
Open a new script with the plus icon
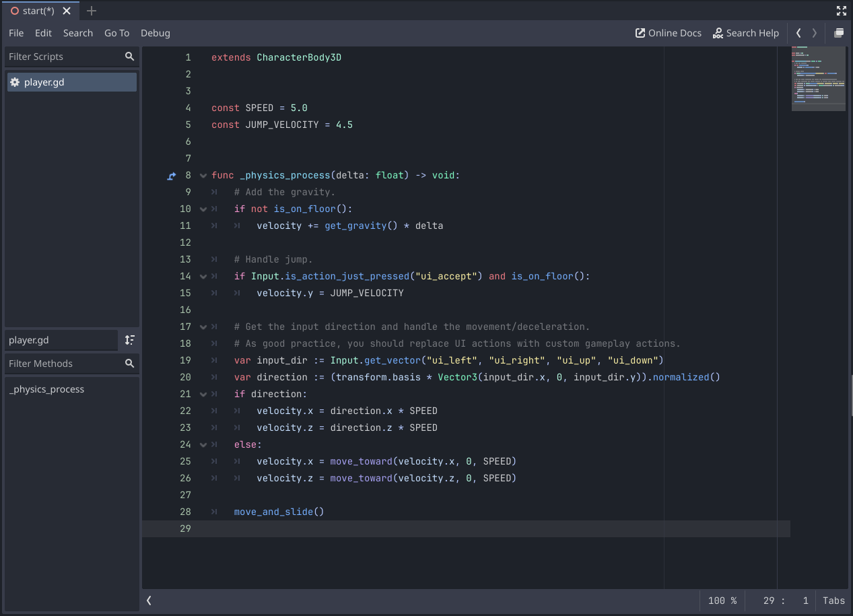click(x=92, y=11)
